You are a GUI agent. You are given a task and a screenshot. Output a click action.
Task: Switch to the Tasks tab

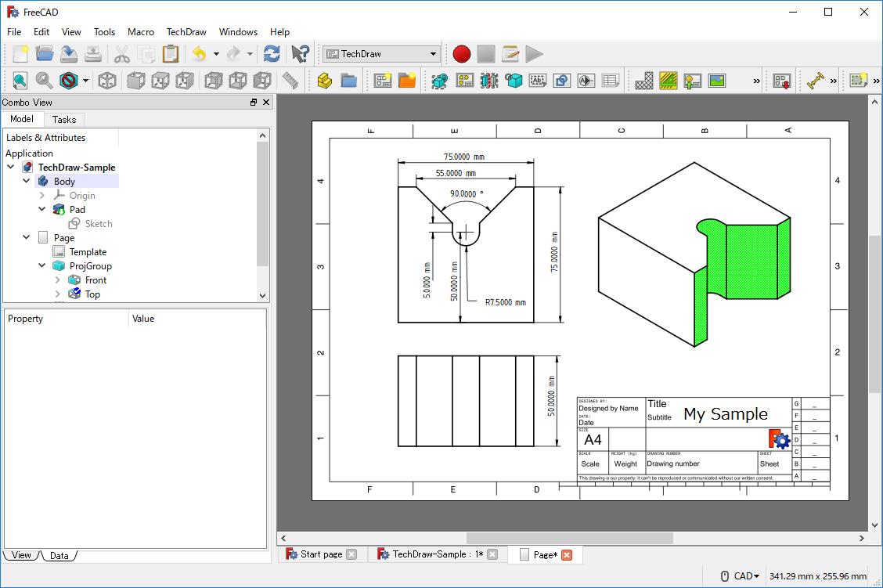click(x=64, y=119)
